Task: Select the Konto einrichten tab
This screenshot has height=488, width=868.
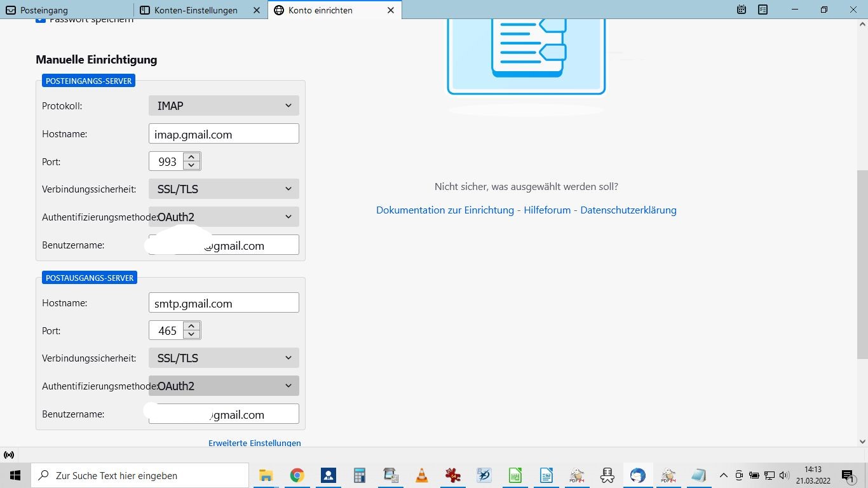Action: coord(335,10)
